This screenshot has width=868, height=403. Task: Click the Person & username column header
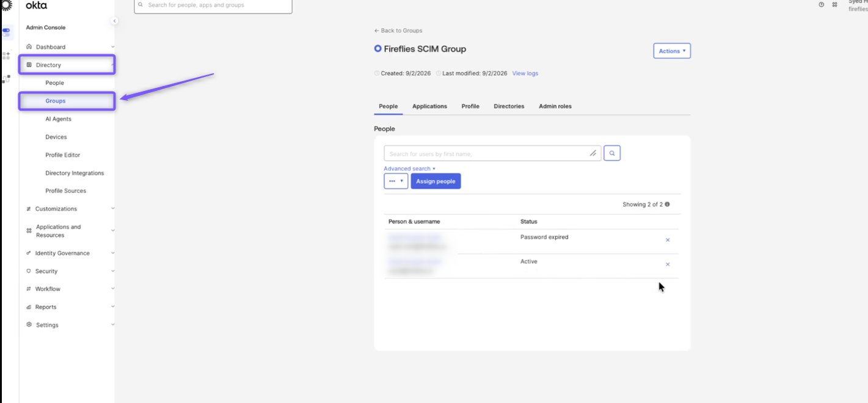click(414, 222)
